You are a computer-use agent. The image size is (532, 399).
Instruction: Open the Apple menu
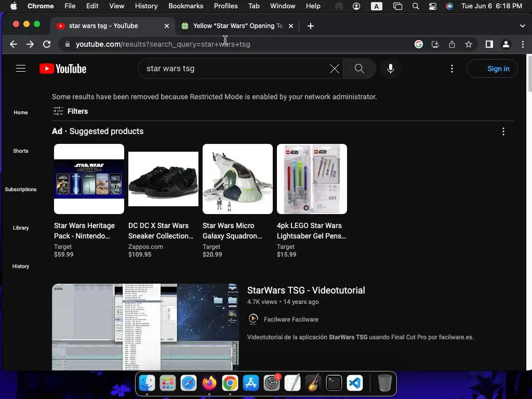(14, 6)
